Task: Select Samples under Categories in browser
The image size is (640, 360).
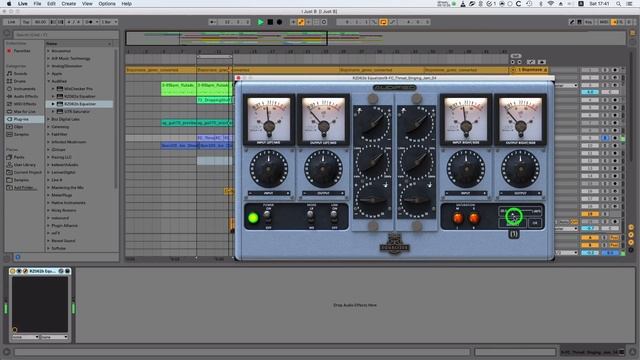Action: (x=21, y=134)
